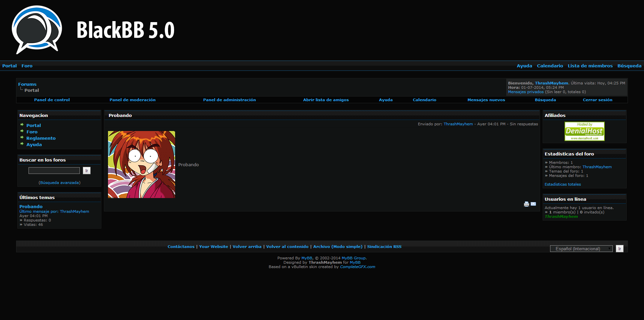Open the Probando topic in Últimos temas

(31, 207)
